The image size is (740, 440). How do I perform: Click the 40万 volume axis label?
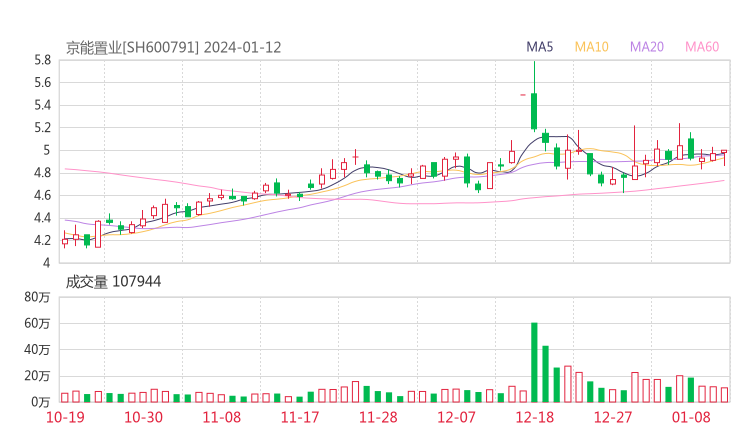pos(37,350)
